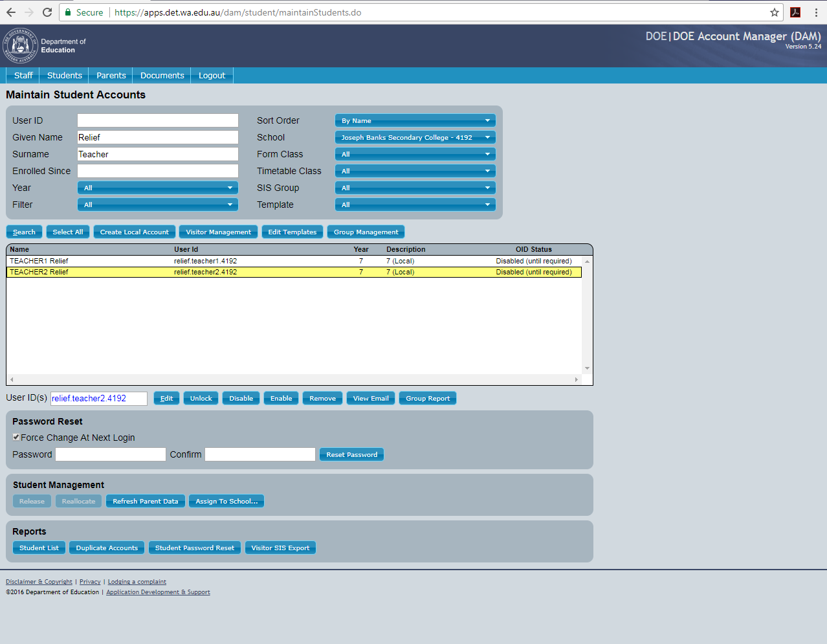Click the Reset Password button
This screenshot has width=827, height=644.
[x=351, y=454]
